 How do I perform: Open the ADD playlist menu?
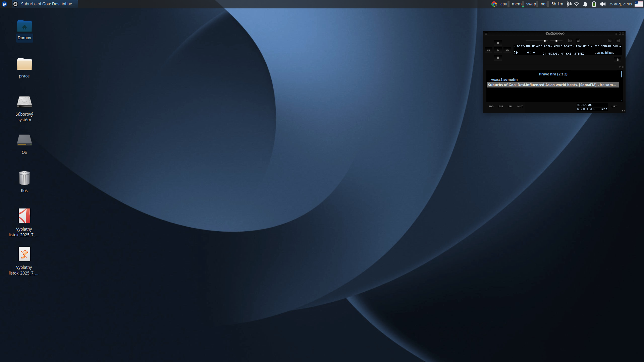click(491, 107)
